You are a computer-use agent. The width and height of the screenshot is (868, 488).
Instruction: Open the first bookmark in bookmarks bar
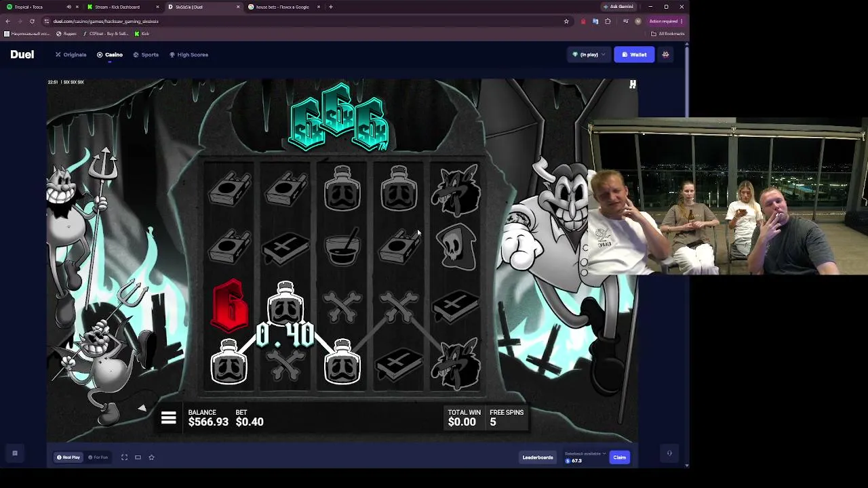coord(27,34)
